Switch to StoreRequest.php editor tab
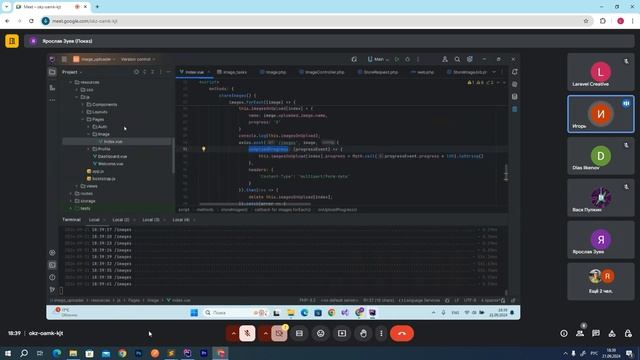Viewport: 640px width, 360px height. coord(378,72)
